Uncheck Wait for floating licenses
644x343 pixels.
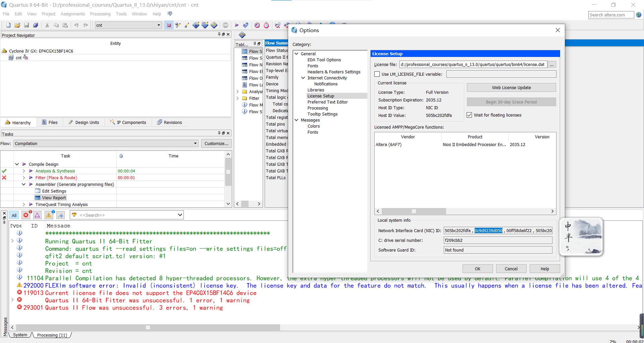[x=469, y=115]
